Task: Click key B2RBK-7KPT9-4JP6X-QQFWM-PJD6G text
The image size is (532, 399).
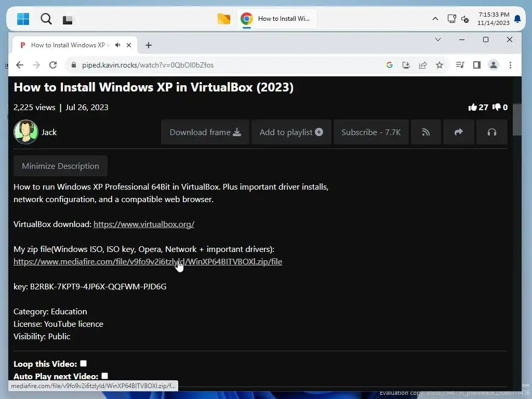Action: (90, 287)
